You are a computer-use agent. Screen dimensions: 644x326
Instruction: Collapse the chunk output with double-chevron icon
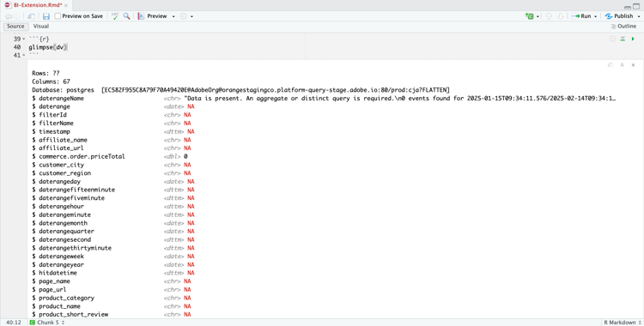(622, 65)
